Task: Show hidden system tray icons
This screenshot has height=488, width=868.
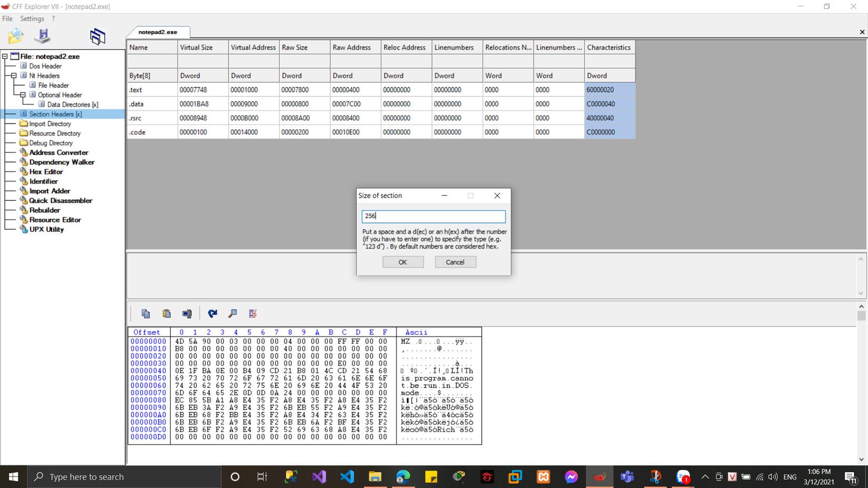Action: pyautogui.click(x=705, y=477)
